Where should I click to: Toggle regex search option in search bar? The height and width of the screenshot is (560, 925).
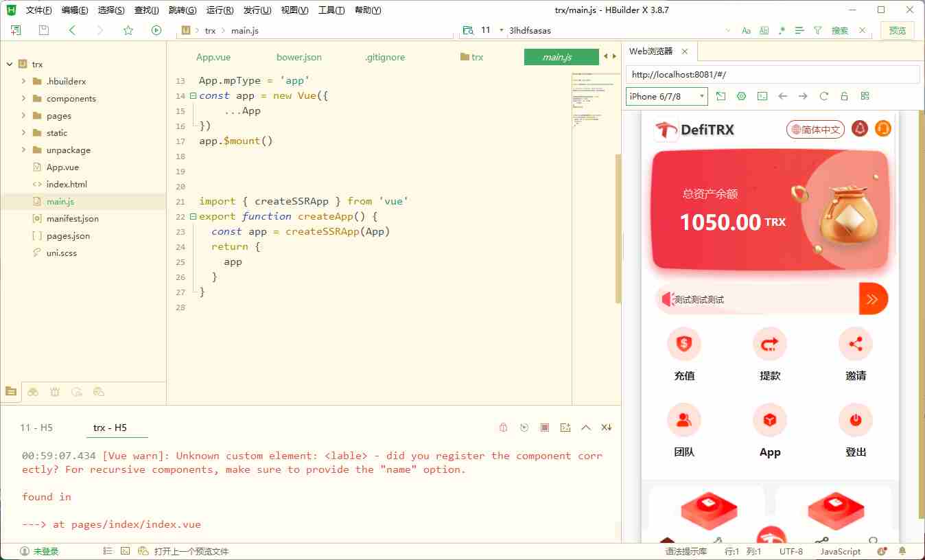(x=782, y=31)
